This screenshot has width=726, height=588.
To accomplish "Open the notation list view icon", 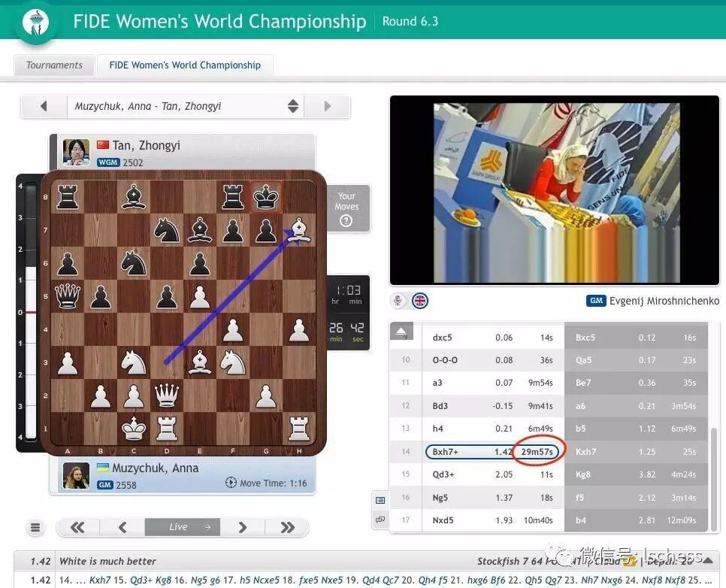I will click(x=380, y=500).
